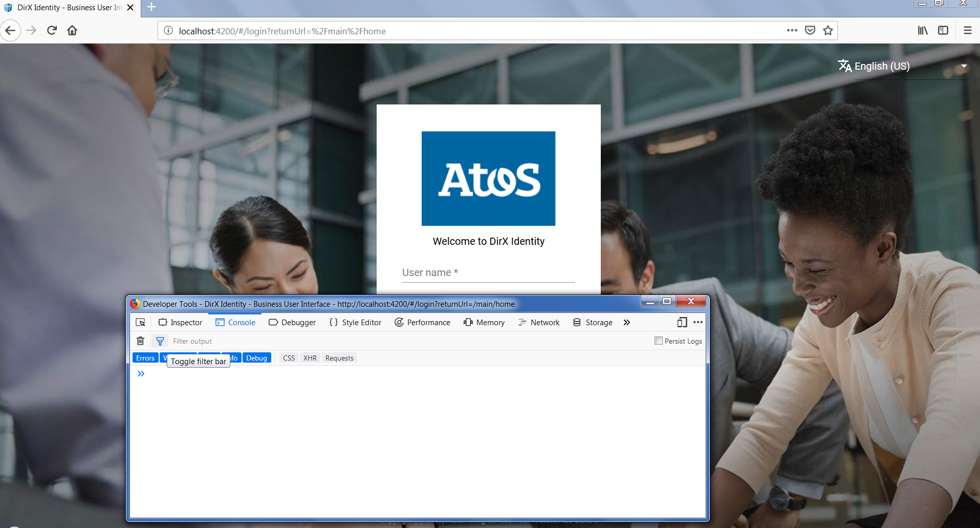Open the sidebar toggle icon in Firefox toolbar
The image size is (980, 528).
tap(943, 30)
